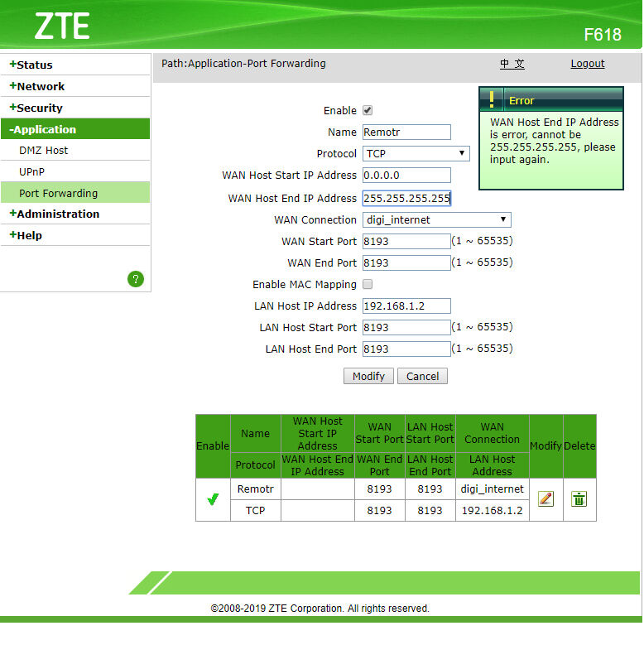Click the F618 model label
644x645 pixels.
pos(603,35)
